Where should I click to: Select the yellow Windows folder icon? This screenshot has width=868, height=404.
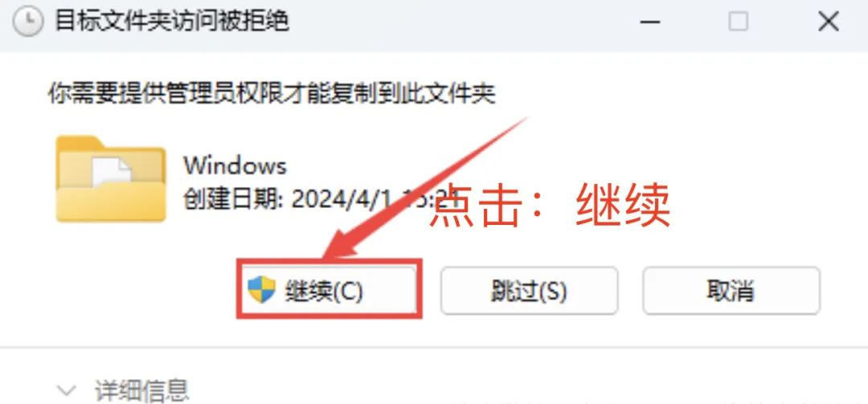tap(111, 179)
